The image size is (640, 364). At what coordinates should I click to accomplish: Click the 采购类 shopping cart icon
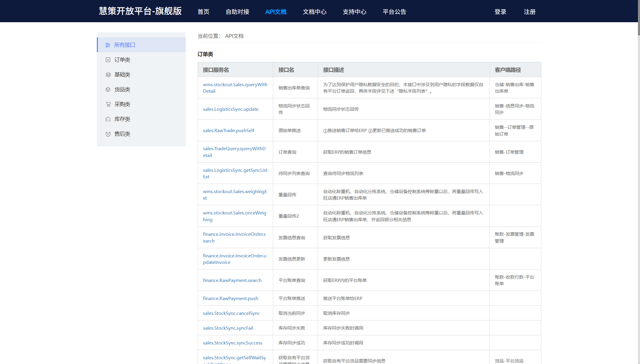[x=108, y=104]
